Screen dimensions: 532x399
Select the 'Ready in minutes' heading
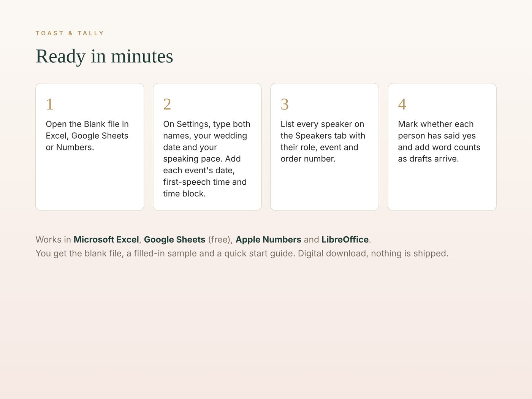tap(104, 56)
